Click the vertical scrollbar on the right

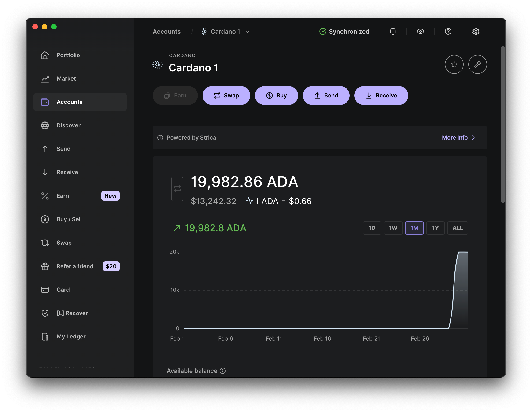pos(503,124)
